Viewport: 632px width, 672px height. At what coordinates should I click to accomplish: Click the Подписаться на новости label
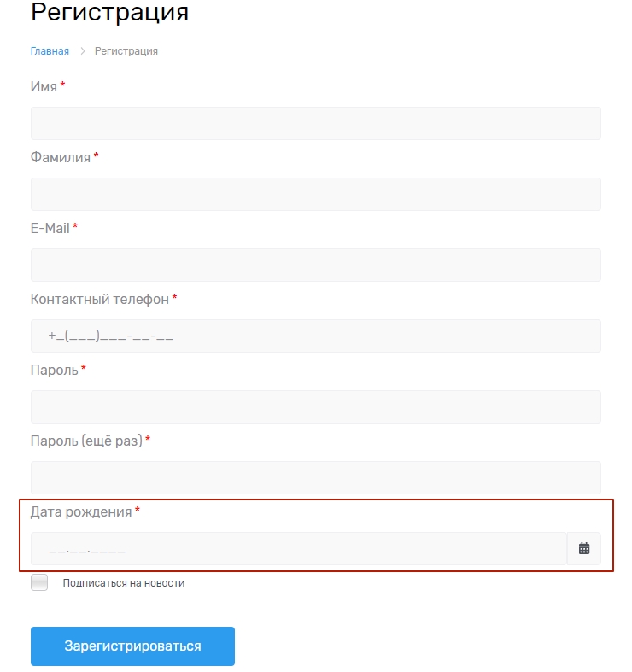[123, 583]
